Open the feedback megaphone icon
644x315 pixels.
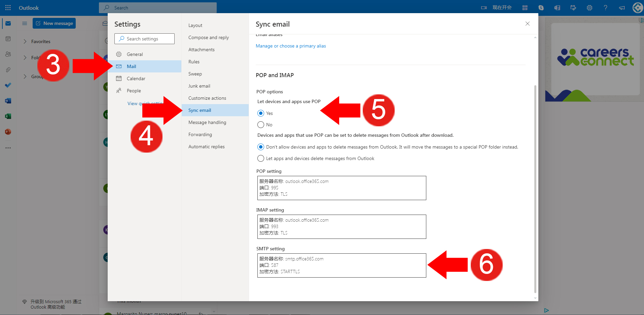click(622, 7)
